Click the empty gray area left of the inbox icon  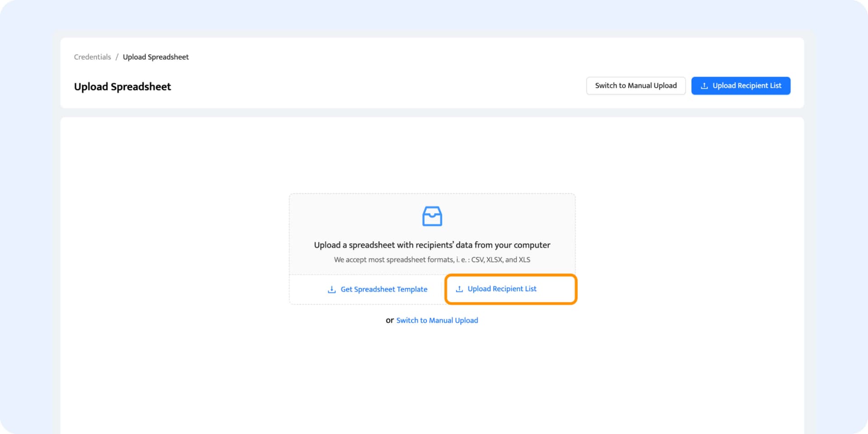(x=353, y=217)
